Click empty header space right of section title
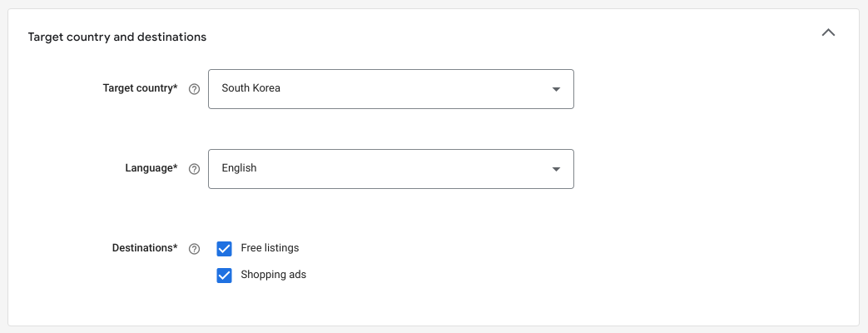Viewport: 868px width, 333px height. click(x=499, y=37)
